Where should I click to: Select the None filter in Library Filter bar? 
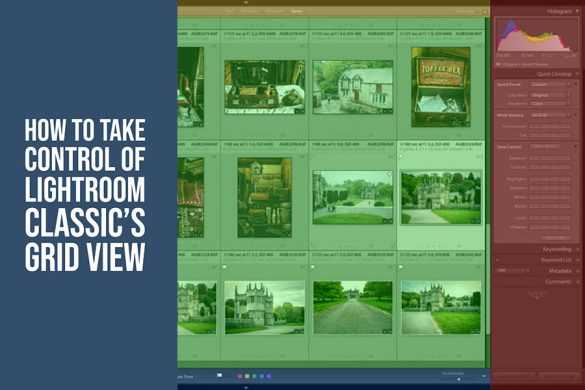tap(297, 12)
